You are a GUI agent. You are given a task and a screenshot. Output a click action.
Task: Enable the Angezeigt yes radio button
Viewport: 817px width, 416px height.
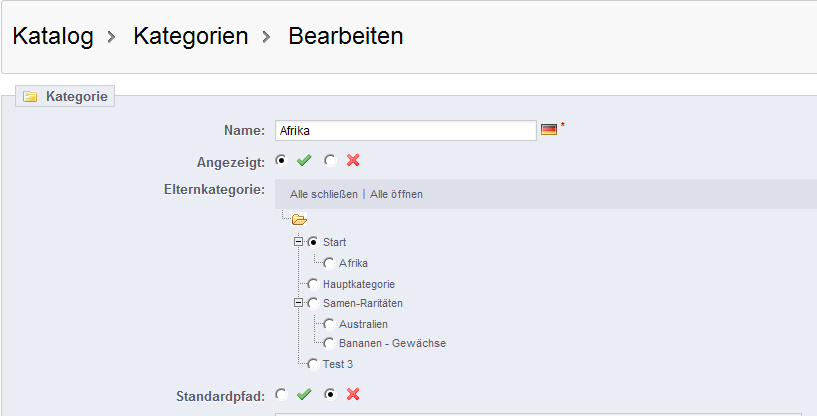[281, 160]
